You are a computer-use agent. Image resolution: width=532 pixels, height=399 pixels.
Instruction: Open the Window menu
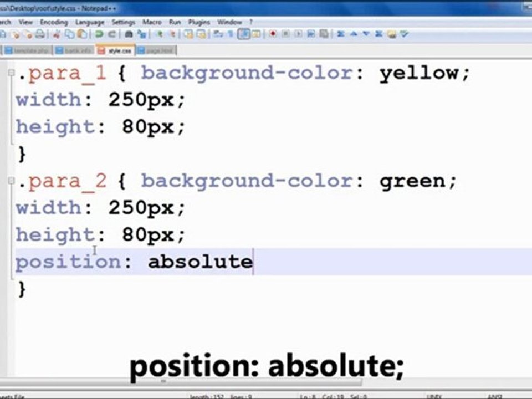(229, 22)
